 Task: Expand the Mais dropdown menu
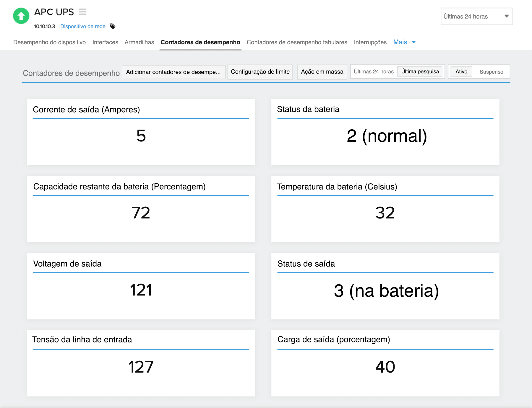click(x=404, y=42)
